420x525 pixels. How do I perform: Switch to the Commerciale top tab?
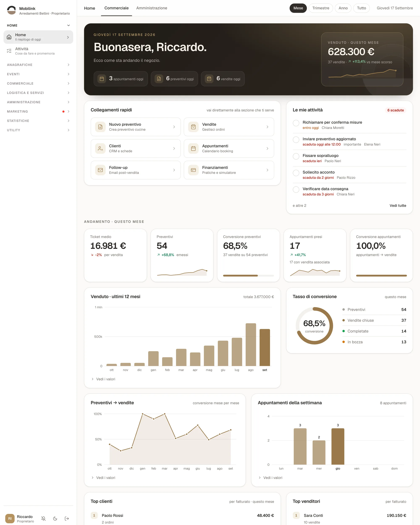pos(116,8)
